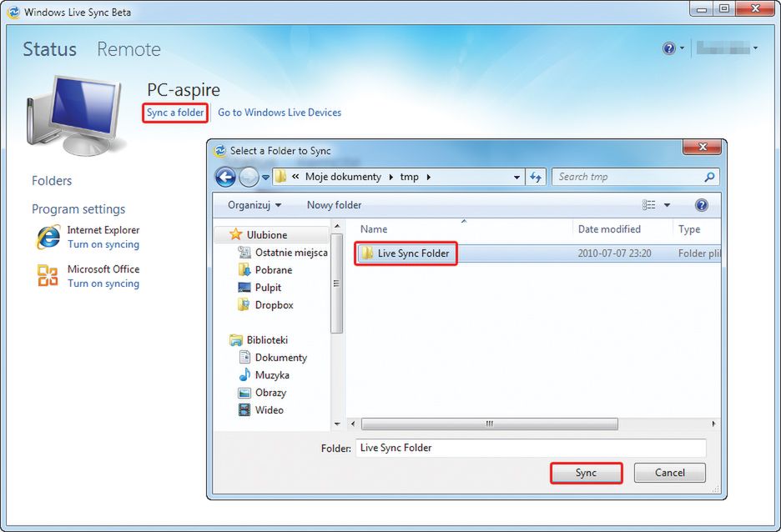781x532 pixels.
Task: Click the Wideo film icon
Action: coord(244,410)
